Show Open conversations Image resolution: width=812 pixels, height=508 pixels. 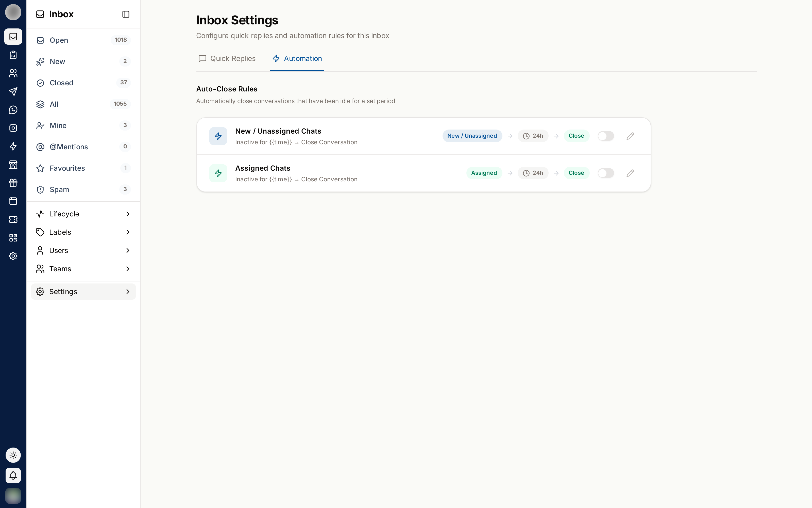[x=83, y=40]
